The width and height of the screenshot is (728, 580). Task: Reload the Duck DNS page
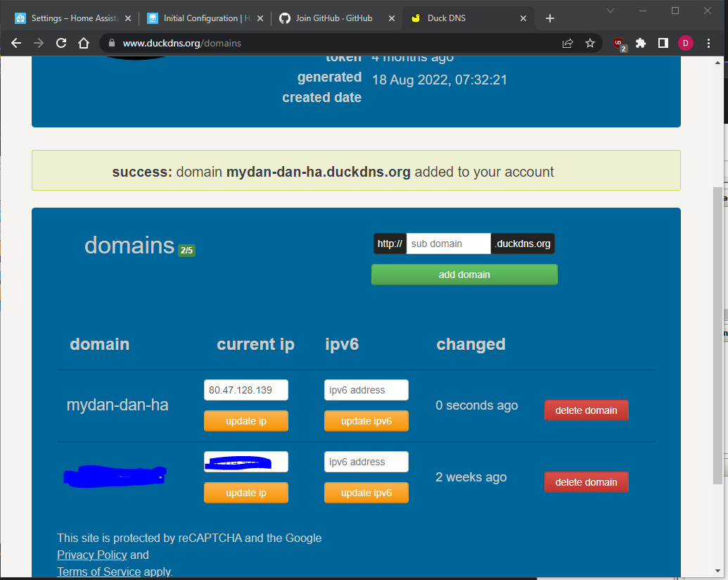point(60,43)
